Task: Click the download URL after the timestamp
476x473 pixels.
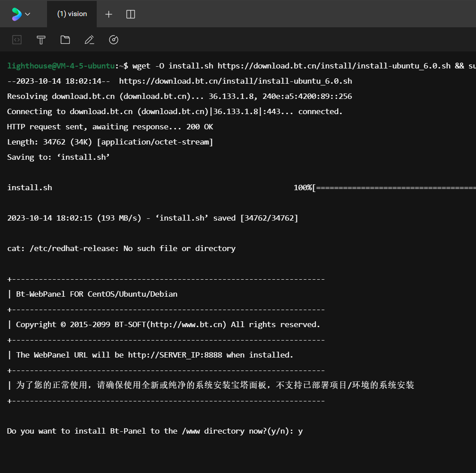Action: click(x=235, y=81)
